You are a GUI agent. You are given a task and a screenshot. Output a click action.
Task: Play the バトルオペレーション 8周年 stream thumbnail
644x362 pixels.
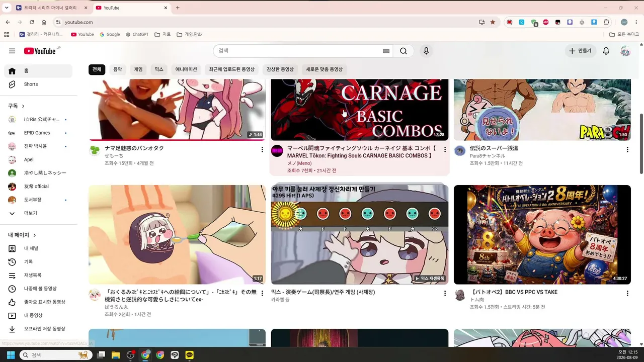tap(542, 235)
